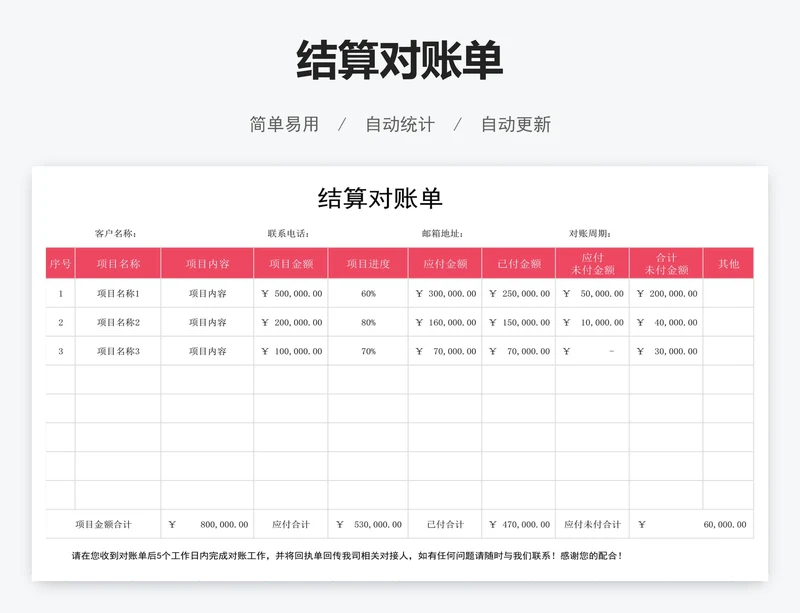Click the 自动更新 subtitle text

[516, 124]
